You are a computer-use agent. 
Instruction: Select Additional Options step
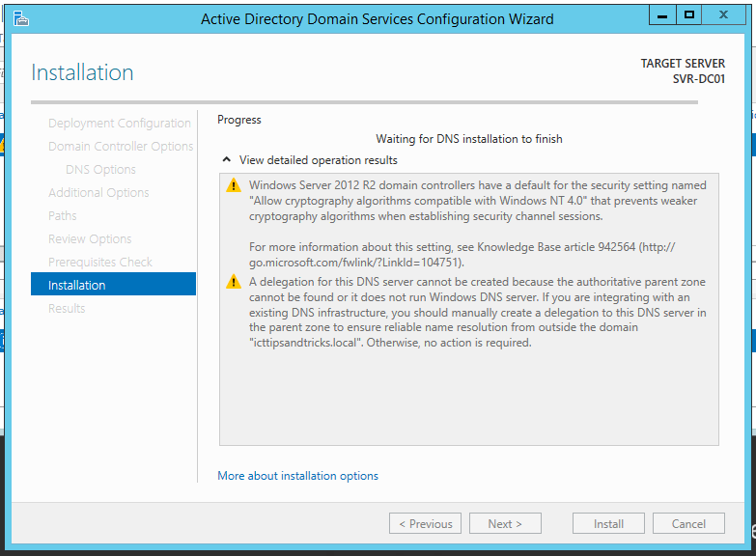click(x=98, y=192)
